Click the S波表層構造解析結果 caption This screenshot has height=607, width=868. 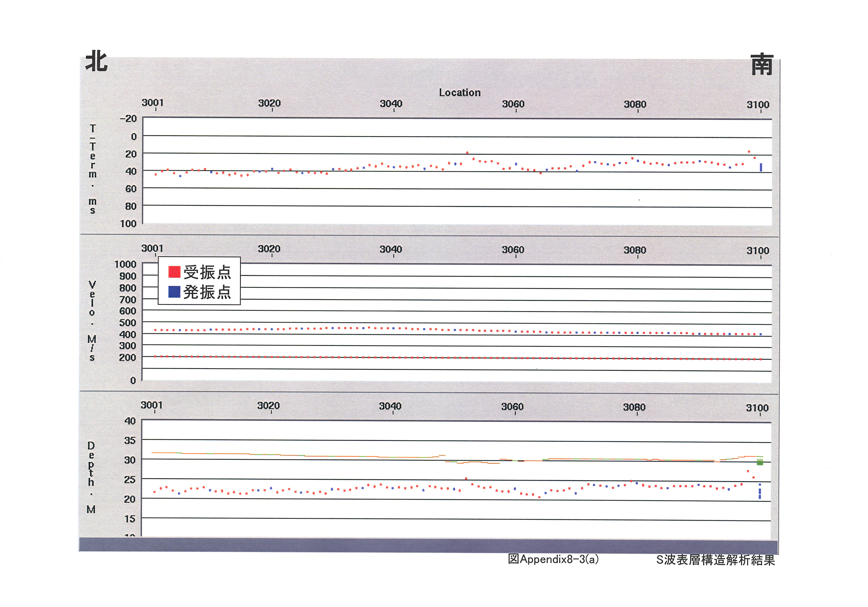pos(716,560)
